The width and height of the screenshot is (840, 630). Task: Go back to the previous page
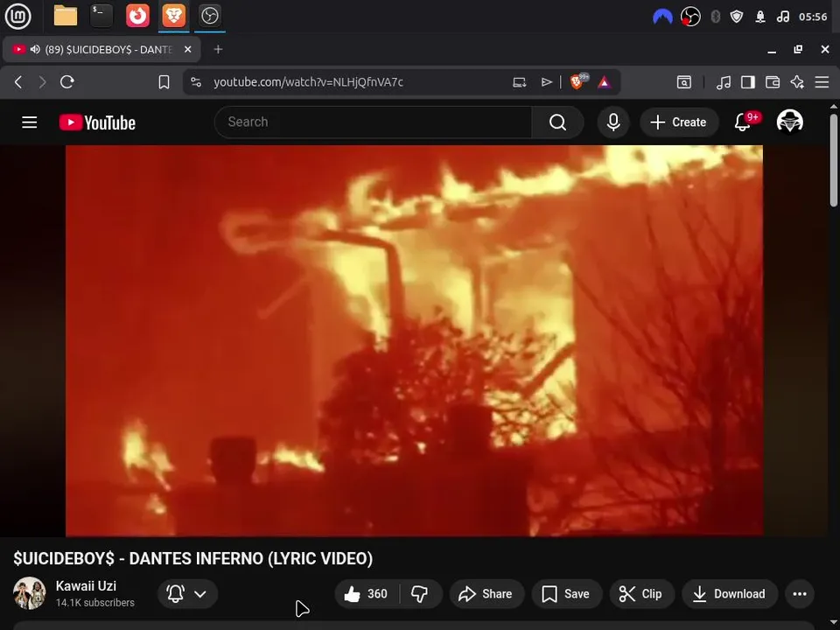point(18,82)
